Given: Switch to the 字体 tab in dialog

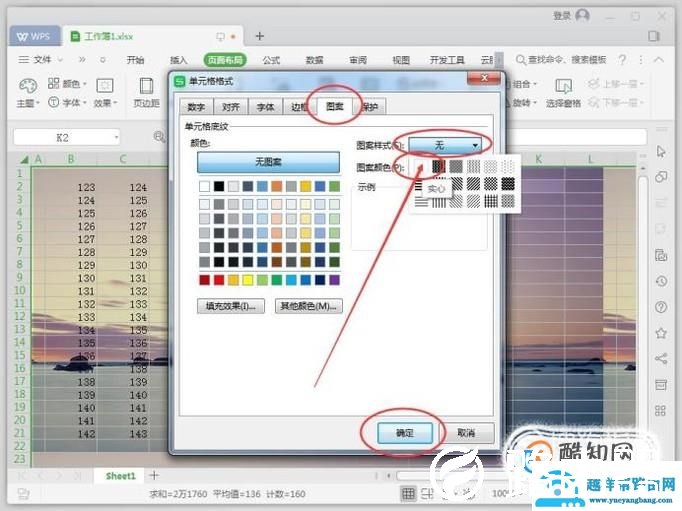Looking at the screenshot, I should 265,107.
